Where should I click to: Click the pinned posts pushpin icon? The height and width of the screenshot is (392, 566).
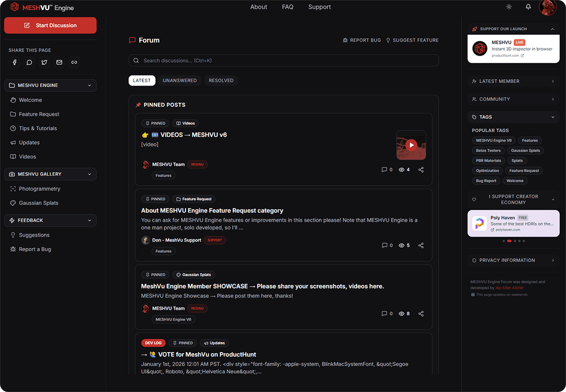click(x=138, y=105)
